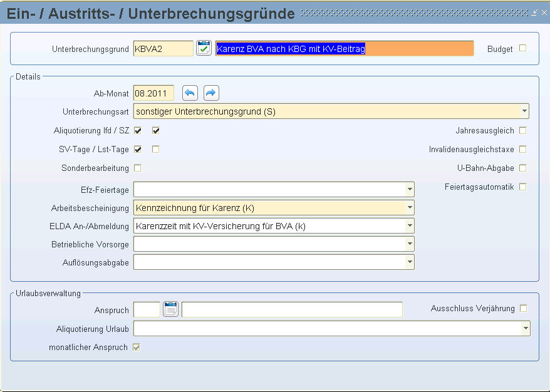
Task: Click the Unterbrechungsgrund code field
Action: (x=163, y=49)
